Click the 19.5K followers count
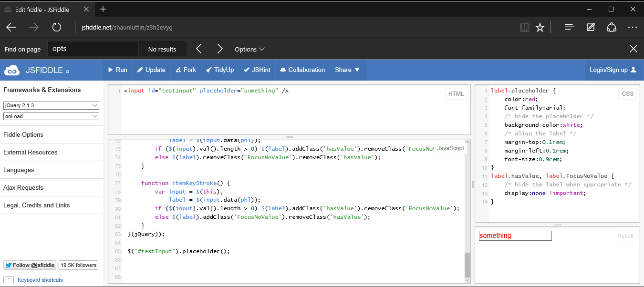Image resolution: width=644 pixels, height=287 pixels. click(x=78, y=265)
